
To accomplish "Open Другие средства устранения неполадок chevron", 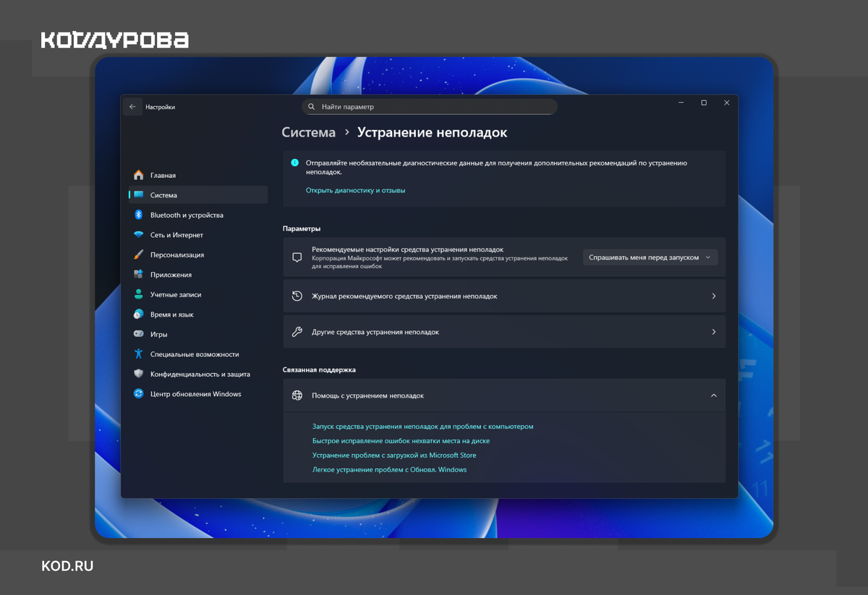I will pyautogui.click(x=714, y=333).
